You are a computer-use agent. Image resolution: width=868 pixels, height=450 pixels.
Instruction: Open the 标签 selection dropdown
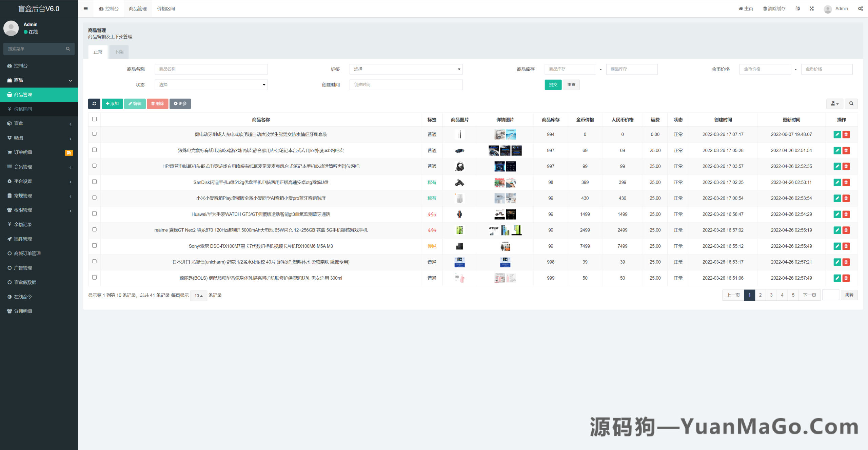(x=406, y=69)
